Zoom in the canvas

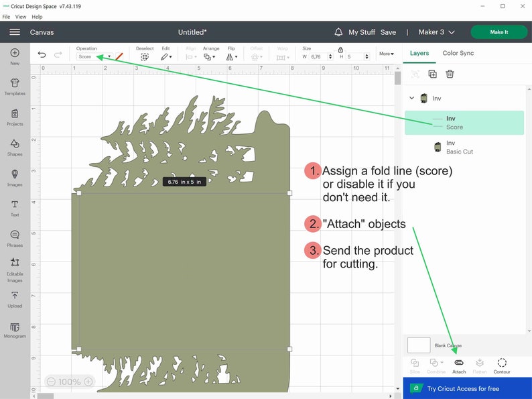point(88,382)
